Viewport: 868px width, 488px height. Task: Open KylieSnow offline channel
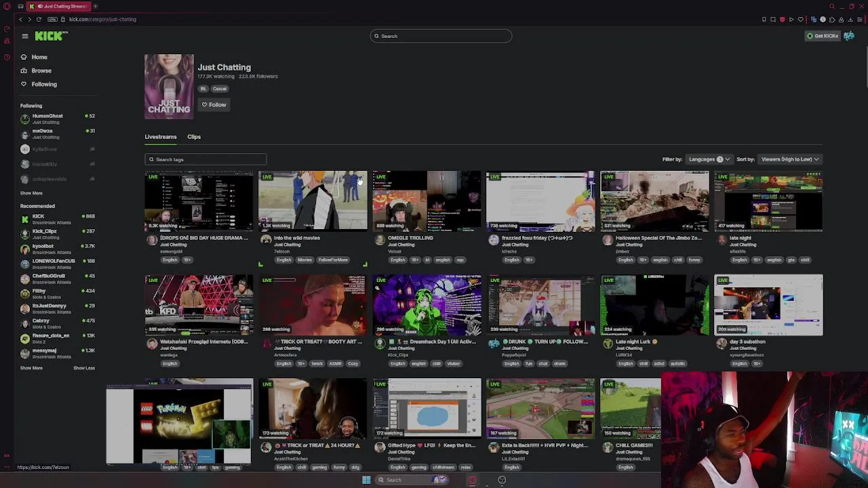(x=58, y=149)
